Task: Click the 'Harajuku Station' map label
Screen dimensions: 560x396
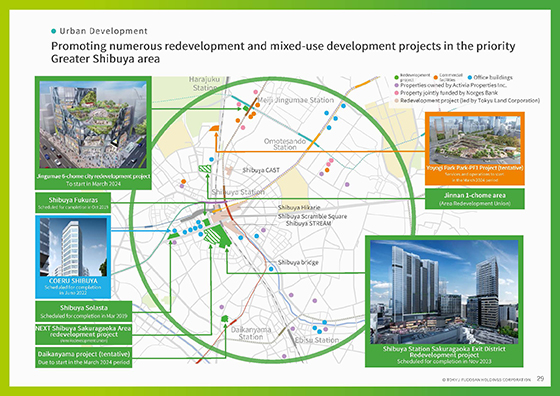Action: (205, 83)
